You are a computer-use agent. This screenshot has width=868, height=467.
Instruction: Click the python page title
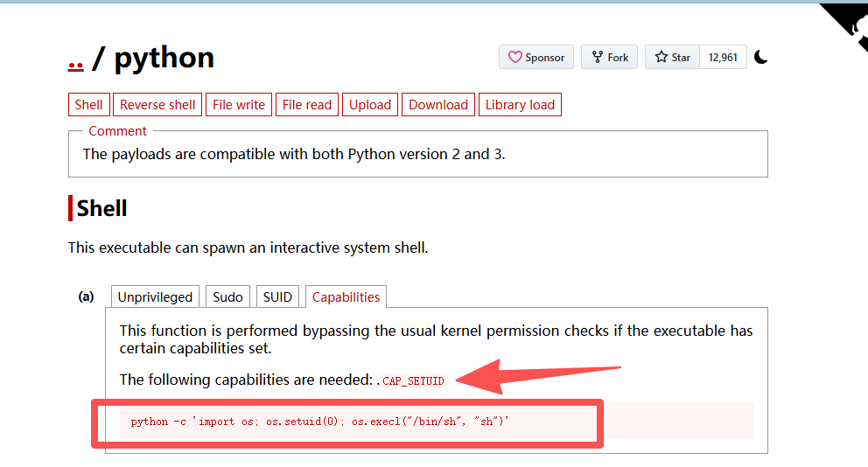pos(164,58)
